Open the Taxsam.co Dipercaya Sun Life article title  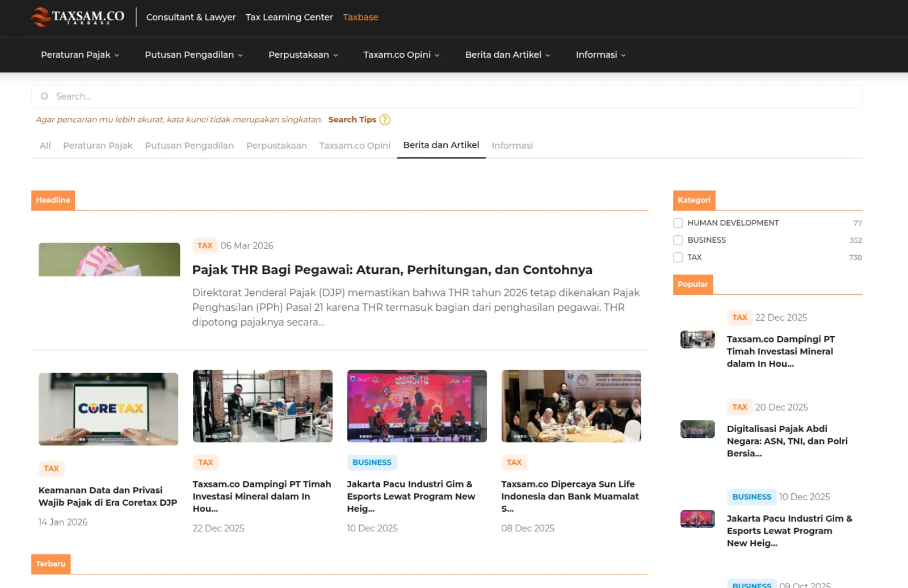[570, 496]
